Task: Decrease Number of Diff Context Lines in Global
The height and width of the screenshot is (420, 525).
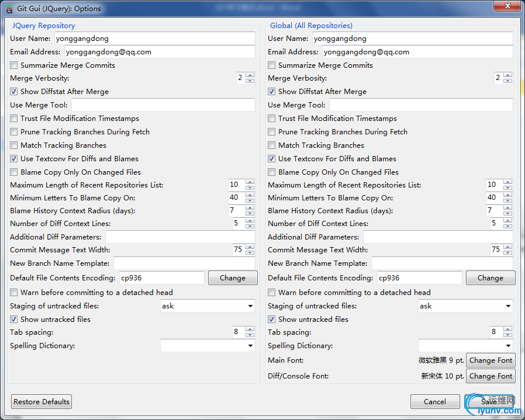Action: click(507, 226)
